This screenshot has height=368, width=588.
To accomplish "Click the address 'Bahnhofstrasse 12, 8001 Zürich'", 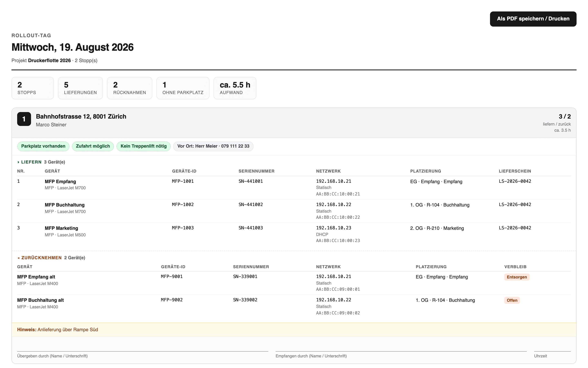I will pyautogui.click(x=81, y=116).
